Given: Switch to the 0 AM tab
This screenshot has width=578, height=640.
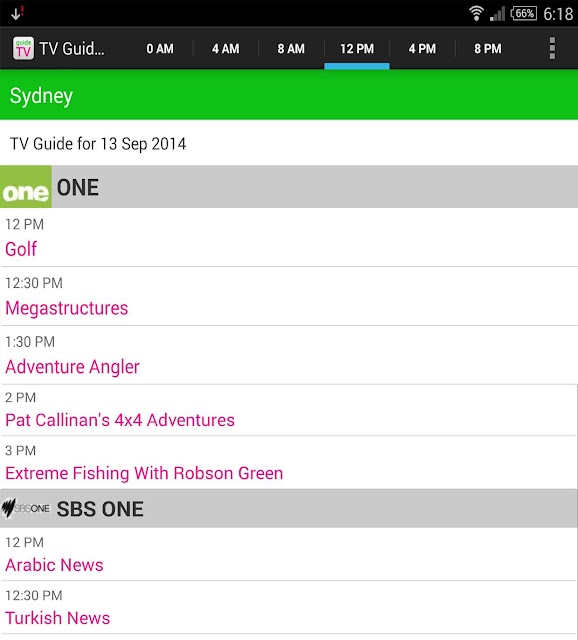Looking at the screenshot, I should [x=160, y=49].
